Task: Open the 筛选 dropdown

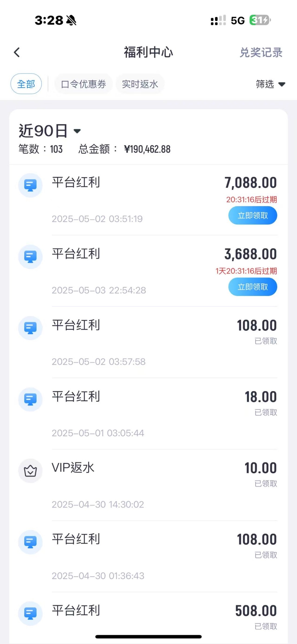Action: (270, 84)
